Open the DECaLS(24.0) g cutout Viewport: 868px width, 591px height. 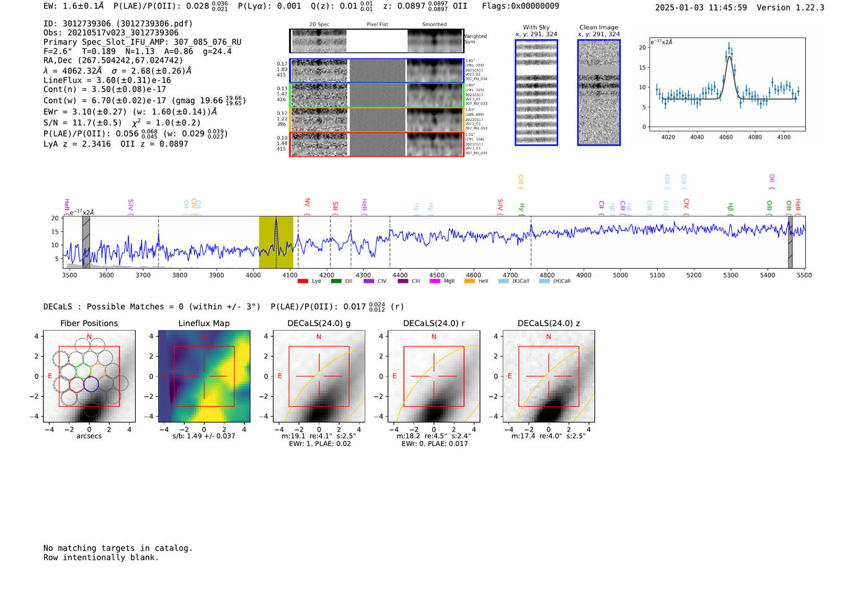(x=319, y=376)
